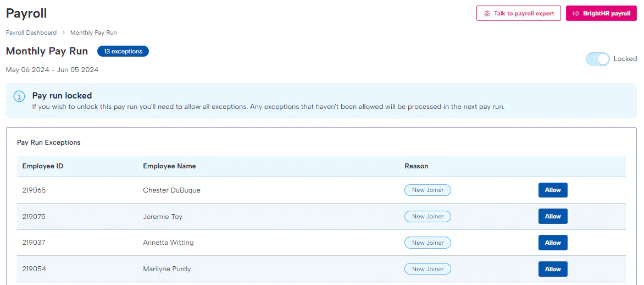The image size is (644, 285).
Task: Allow exception for Annetta Witting
Action: (552, 243)
